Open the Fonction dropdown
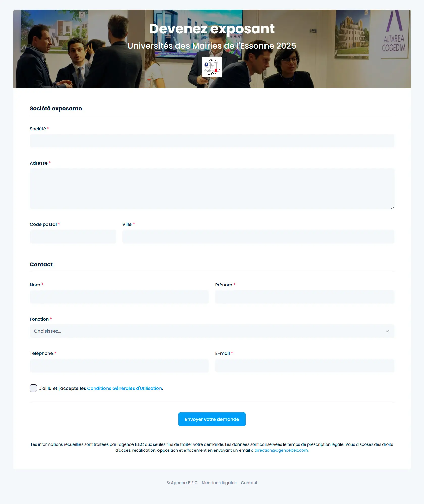Viewport: 424px width, 504px height. pyautogui.click(x=212, y=331)
